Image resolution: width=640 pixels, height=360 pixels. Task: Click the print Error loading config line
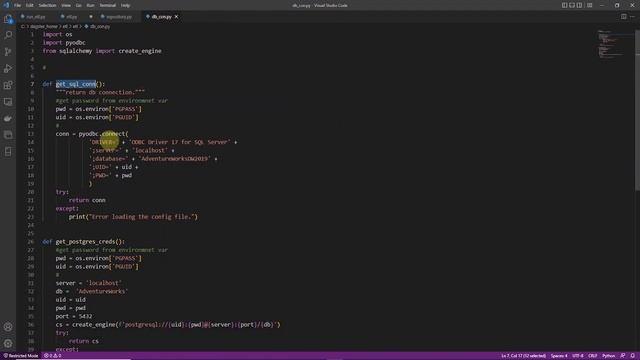(133, 217)
